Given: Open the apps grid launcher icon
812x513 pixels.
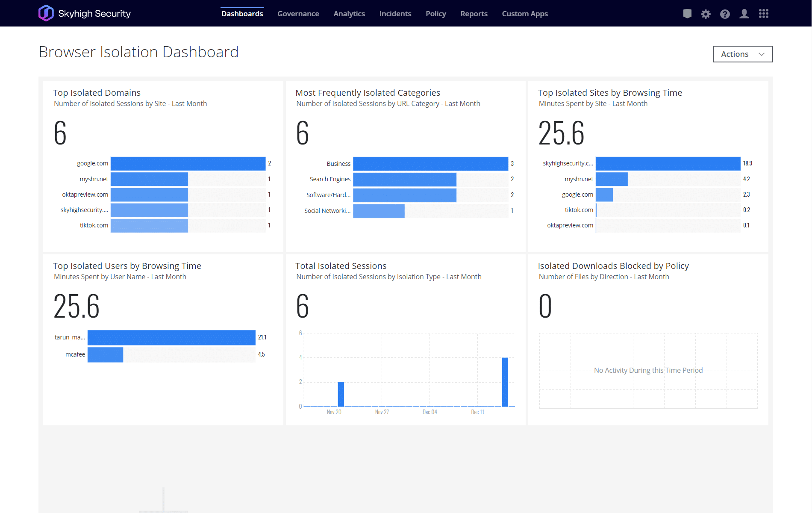Looking at the screenshot, I should pos(764,14).
